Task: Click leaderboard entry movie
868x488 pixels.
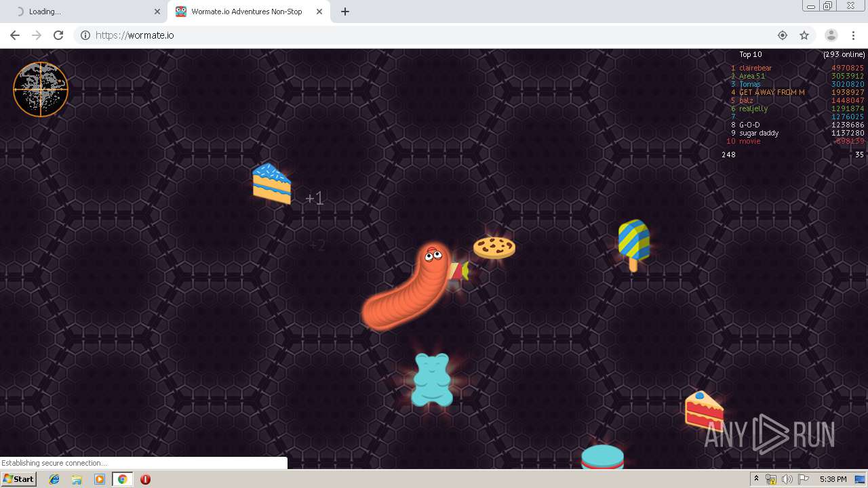Action: click(750, 141)
